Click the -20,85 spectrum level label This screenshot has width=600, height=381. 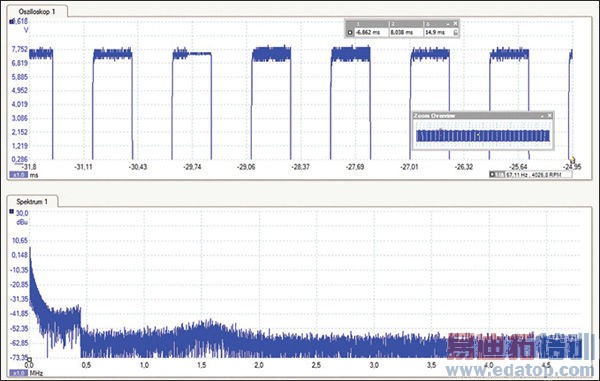pos(19,284)
